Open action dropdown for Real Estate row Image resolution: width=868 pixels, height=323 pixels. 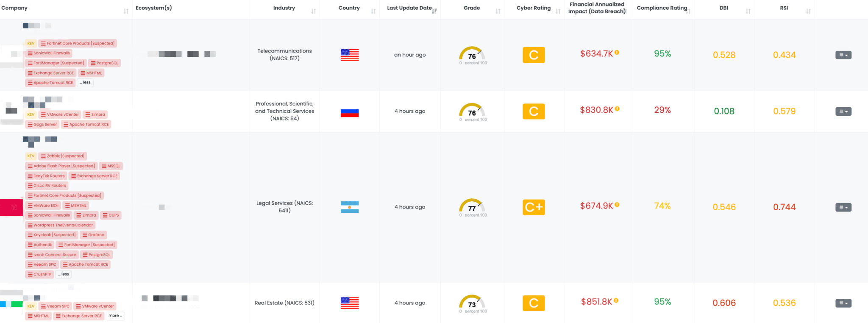coord(843,303)
